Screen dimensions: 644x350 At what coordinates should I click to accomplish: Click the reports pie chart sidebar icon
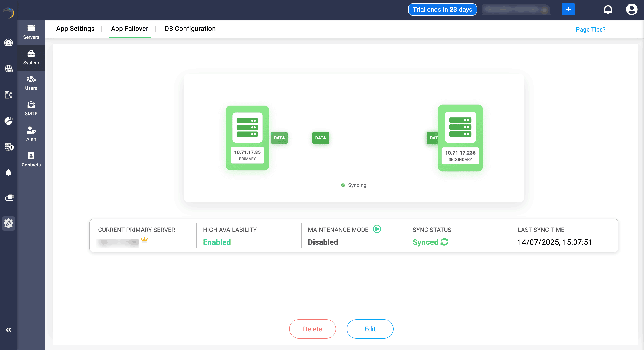(x=9, y=120)
